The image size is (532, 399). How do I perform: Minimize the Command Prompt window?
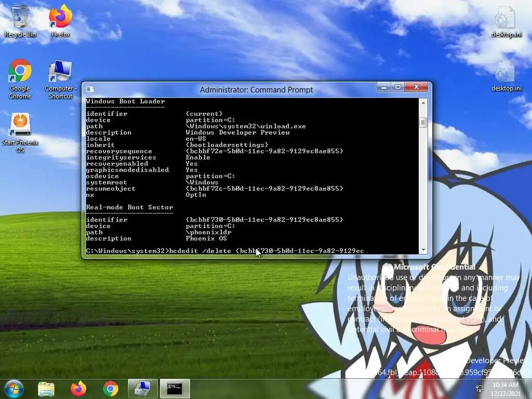pos(384,87)
